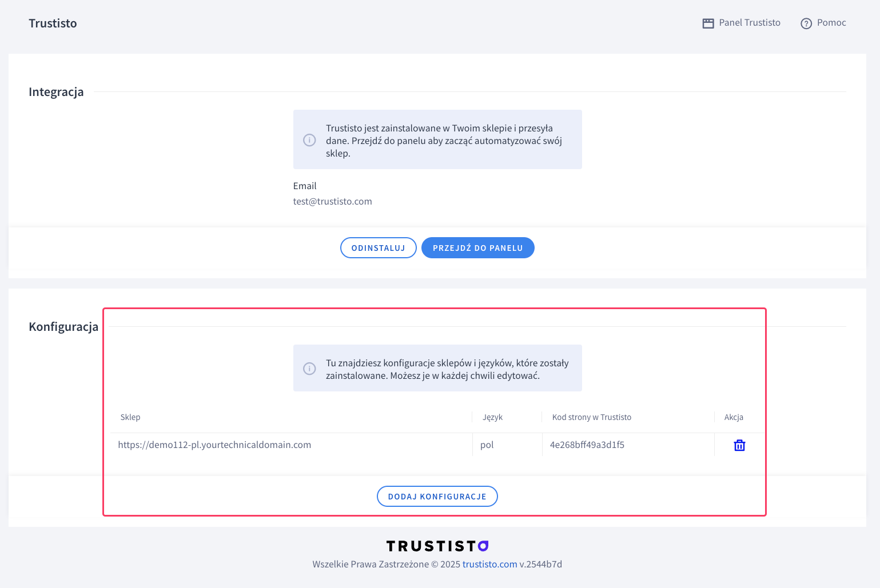Click version text v.2544b7d

tap(541, 564)
